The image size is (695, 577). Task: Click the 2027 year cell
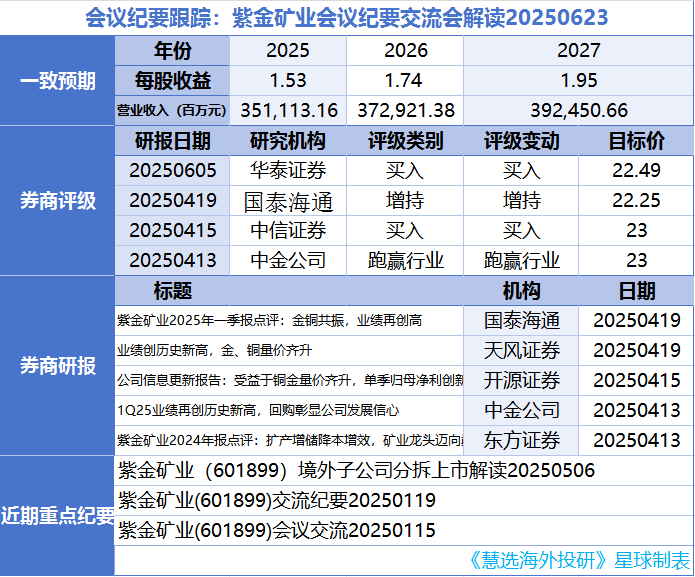tap(578, 51)
